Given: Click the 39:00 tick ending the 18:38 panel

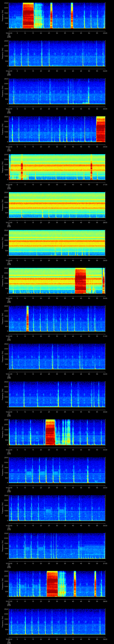Looking at the screenshot, I should pos(105,639).
